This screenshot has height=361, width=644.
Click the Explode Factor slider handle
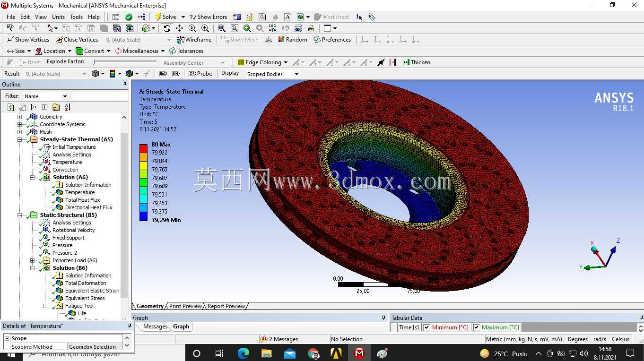(95, 62)
